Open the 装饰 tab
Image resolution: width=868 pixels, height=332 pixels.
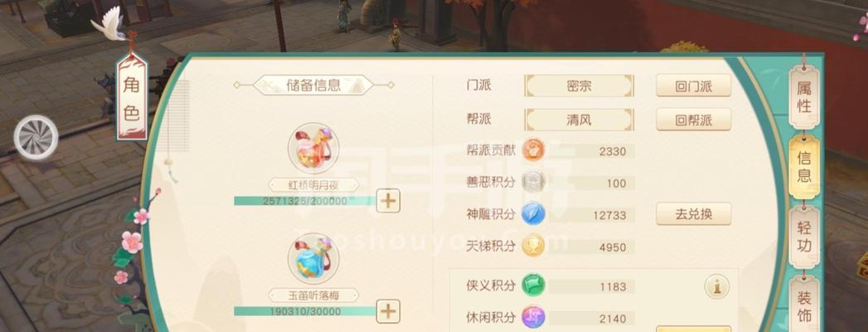(x=804, y=306)
